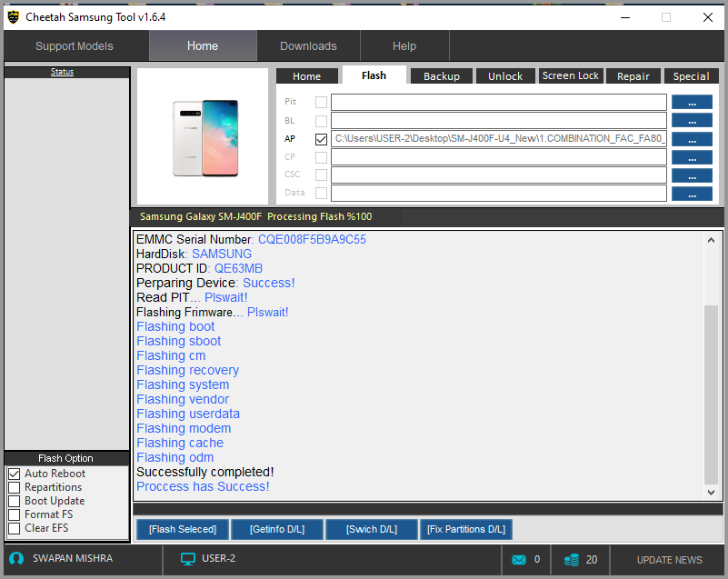Click the BL file path field

click(498, 121)
